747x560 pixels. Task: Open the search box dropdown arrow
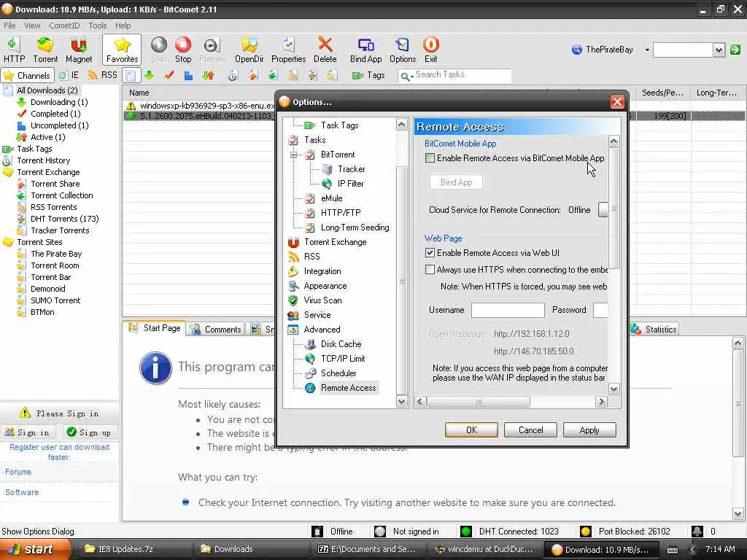click(719, 50)
